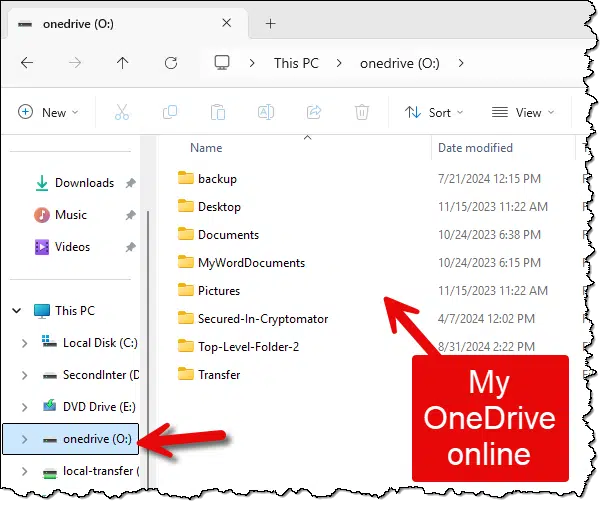The height and width of the screenshot is (507, 606).
Task: Go up one folder level
Action: click(x=123, y=63)
